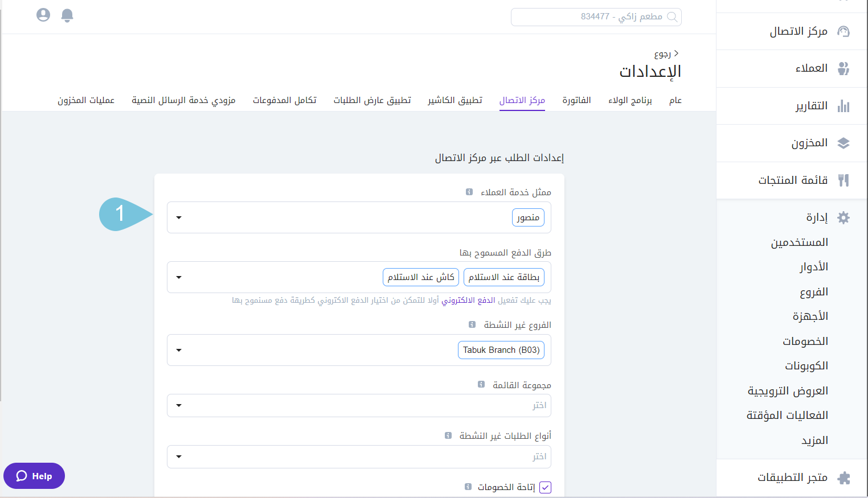Open the user profile account icon

[x=43, y=15]
